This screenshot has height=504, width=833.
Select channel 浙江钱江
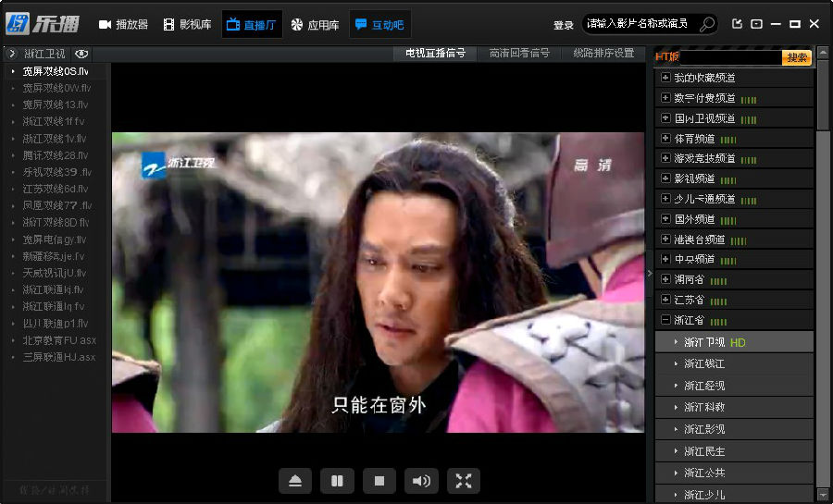pyautogui.click(x=734, y=364)
